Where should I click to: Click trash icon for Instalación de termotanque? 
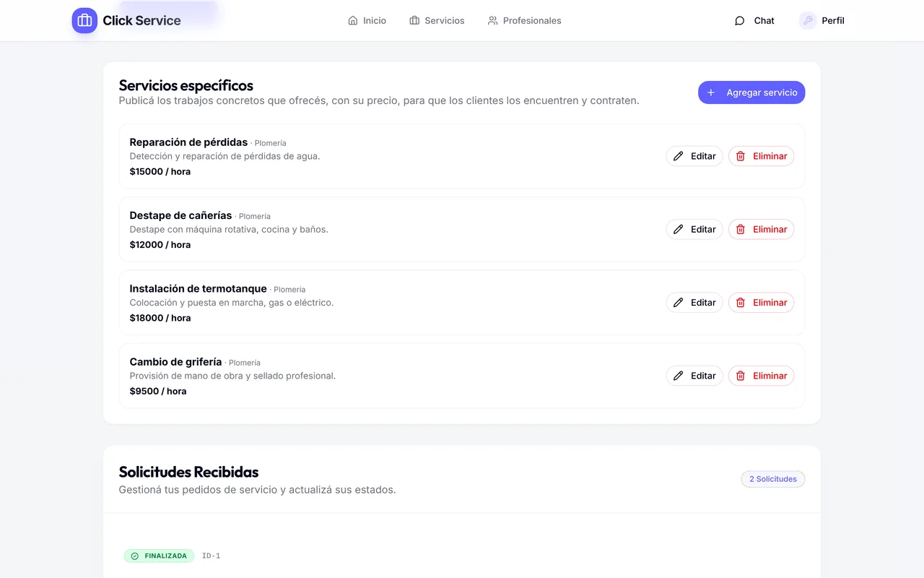click(x=741, y=303)
